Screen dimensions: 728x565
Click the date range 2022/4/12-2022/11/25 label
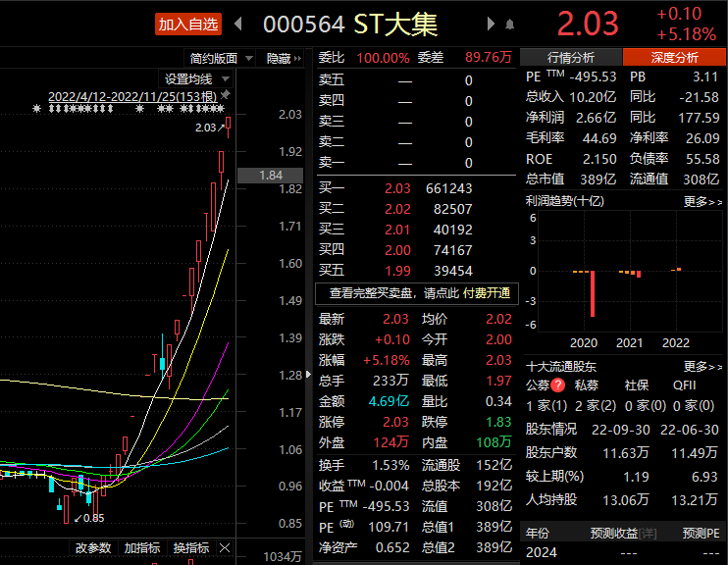tap(132, 96)
